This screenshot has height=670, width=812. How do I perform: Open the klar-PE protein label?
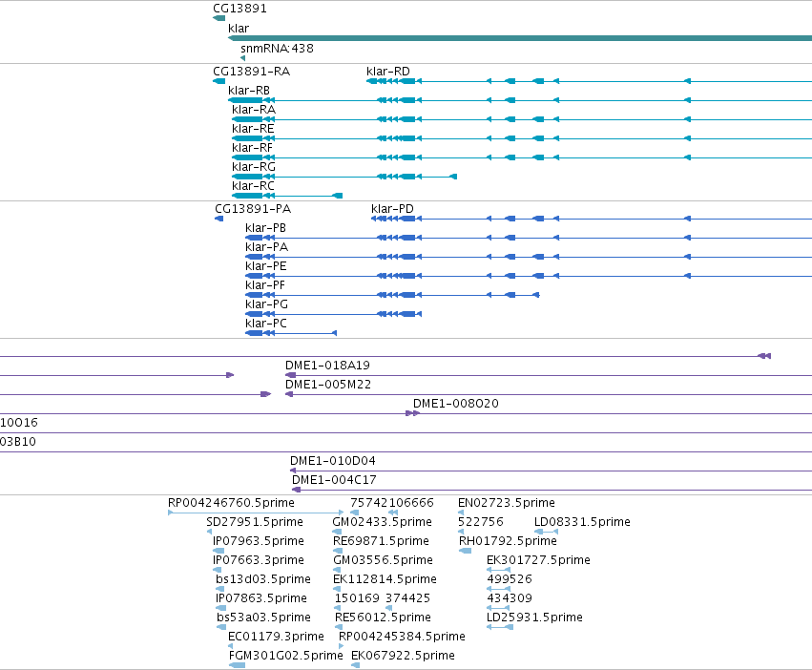[266, 267]
